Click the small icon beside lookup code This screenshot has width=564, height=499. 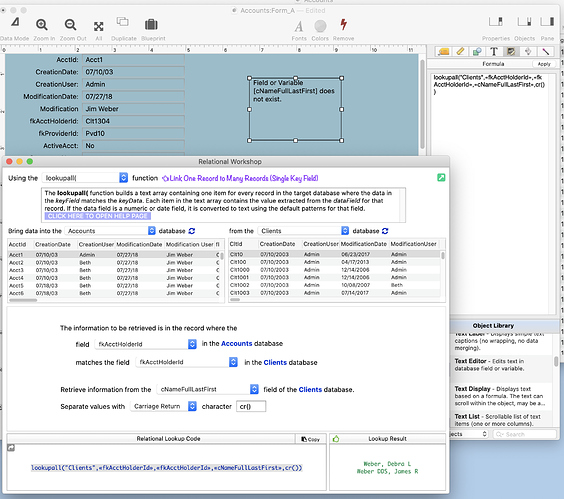pyautogui.click(x=11, y=448)
